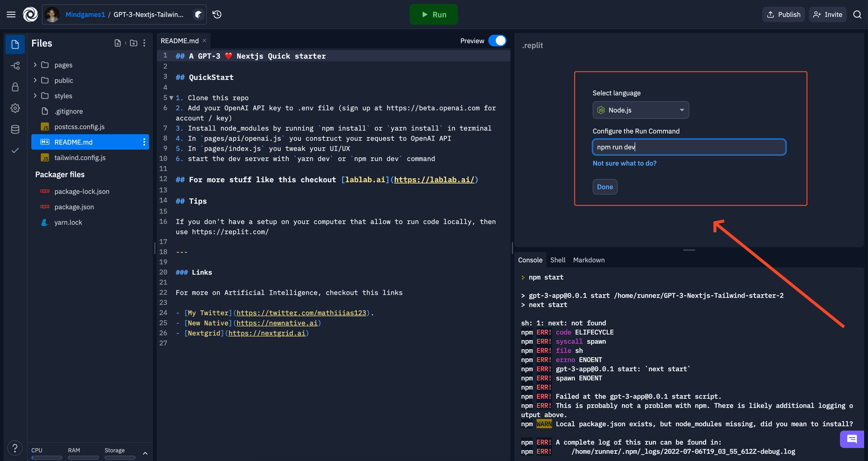Open the Mindgames1 profile link
Screen dimensions: 868x461
[85, 14]
